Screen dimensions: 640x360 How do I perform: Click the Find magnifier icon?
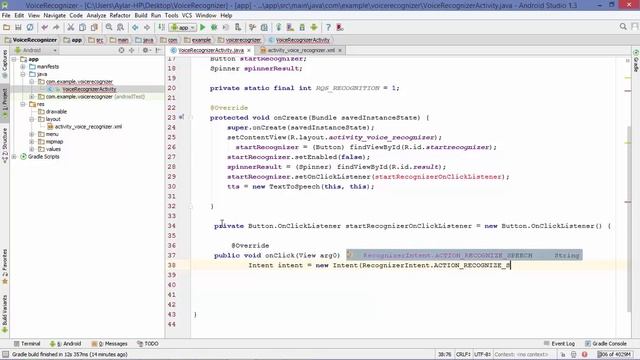pos(109,27)
